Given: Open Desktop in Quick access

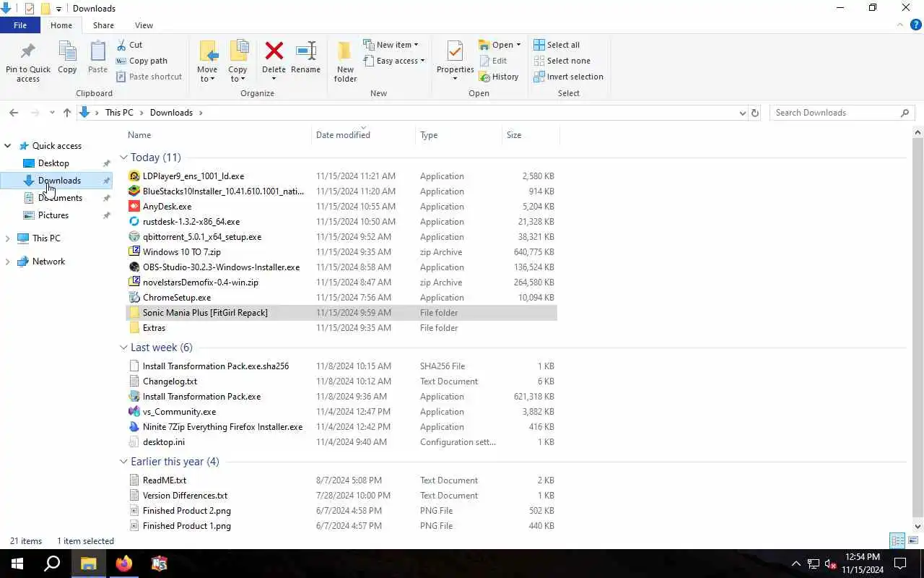Looking at the screenshot, I should [53, 163].
